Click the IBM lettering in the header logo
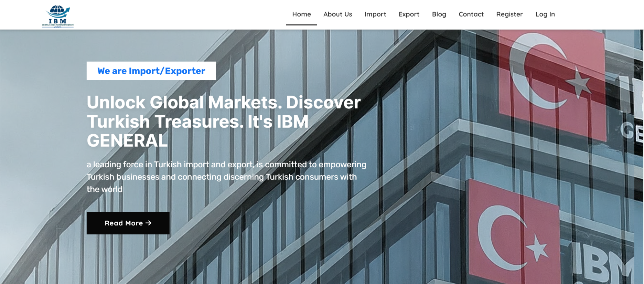 (57, 21)
